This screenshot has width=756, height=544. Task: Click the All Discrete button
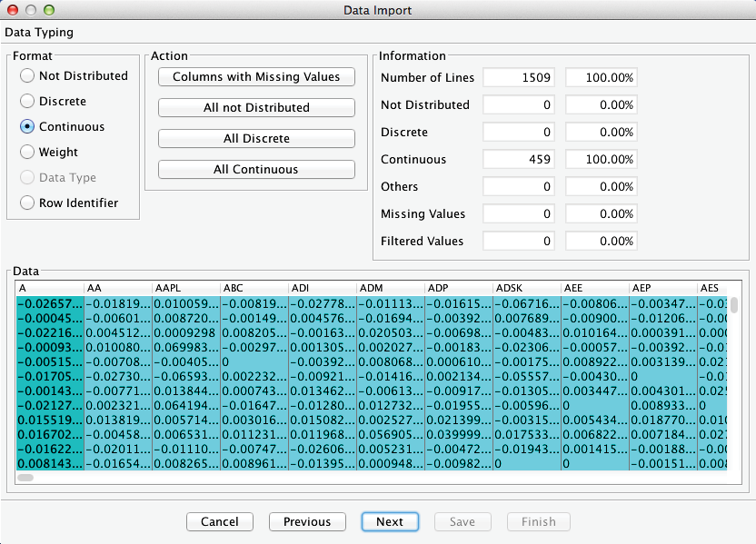pos(256,139)
